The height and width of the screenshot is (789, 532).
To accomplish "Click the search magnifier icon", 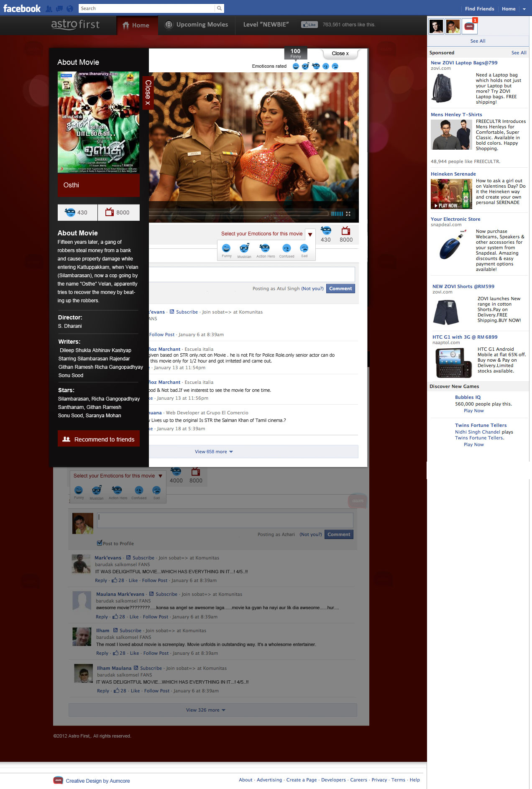I will (x=219, y=8).
